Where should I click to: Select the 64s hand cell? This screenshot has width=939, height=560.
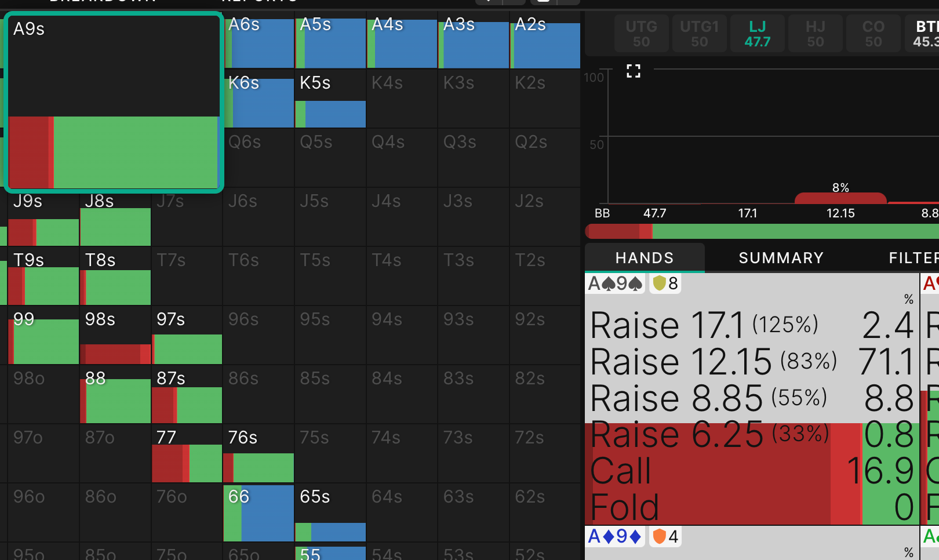pyautogui.click(x=402, y=513)
